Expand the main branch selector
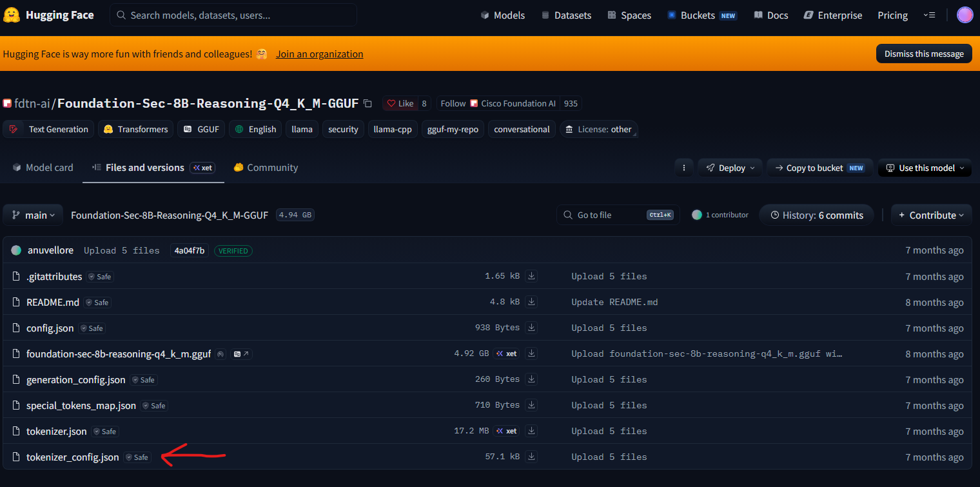Screen dimensions: 980x487 34,215
